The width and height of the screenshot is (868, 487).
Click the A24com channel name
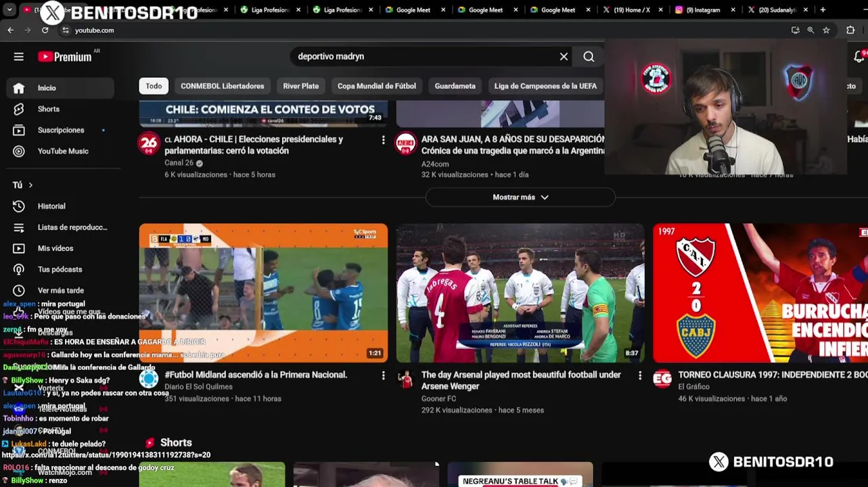435,164
